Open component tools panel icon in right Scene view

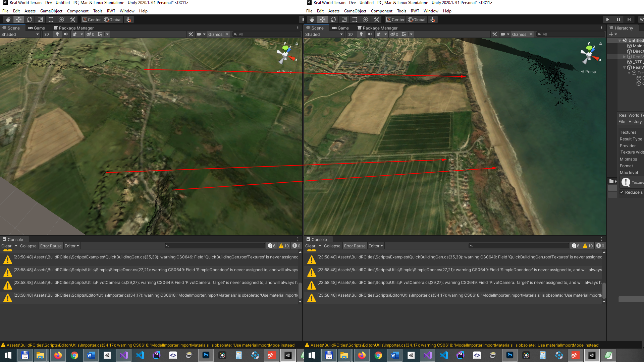coord(494,34)
